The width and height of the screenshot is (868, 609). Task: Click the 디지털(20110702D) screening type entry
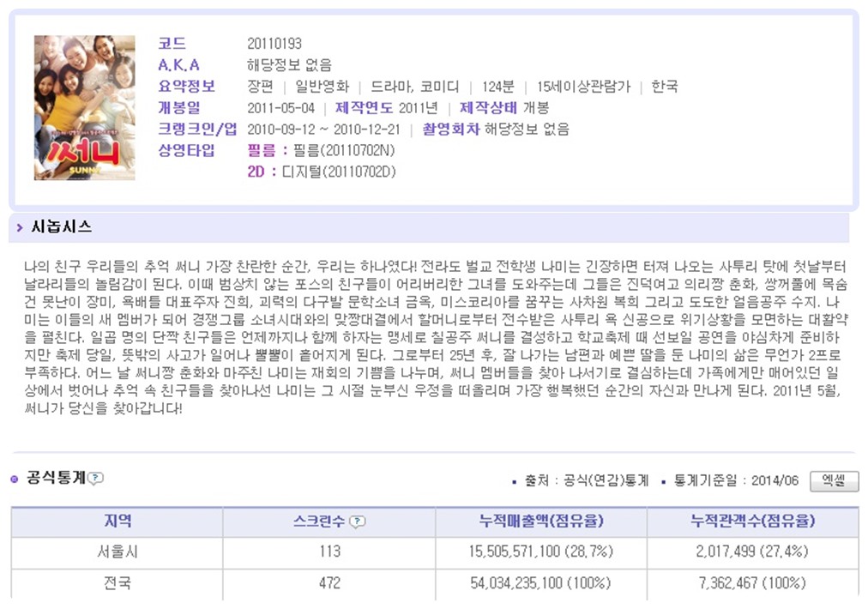(x=338, y=172)
